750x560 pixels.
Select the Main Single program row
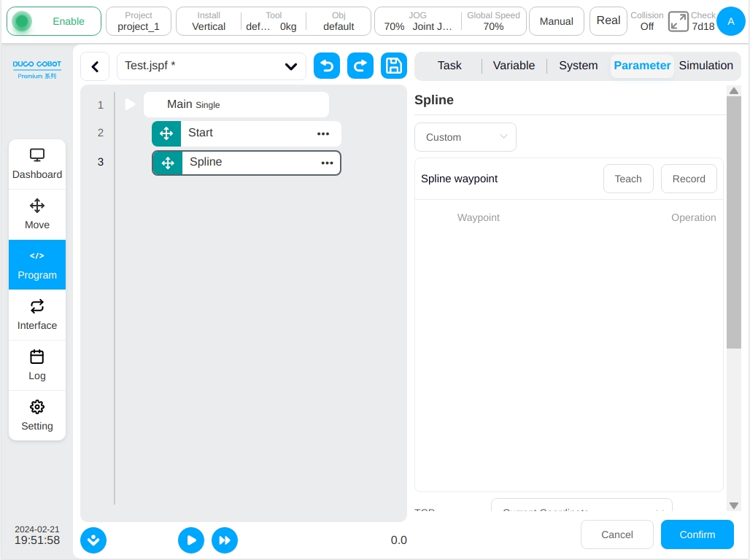[x=236, y=105]
